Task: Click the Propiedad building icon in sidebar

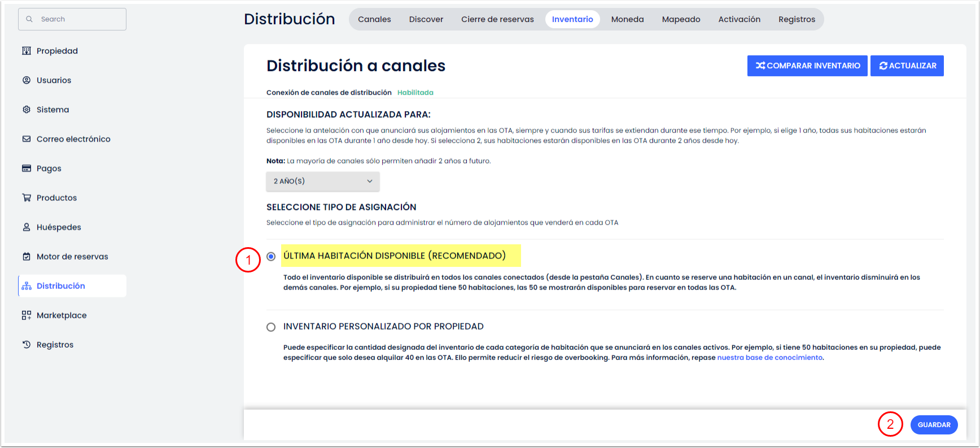Action: tap(27, 51)
